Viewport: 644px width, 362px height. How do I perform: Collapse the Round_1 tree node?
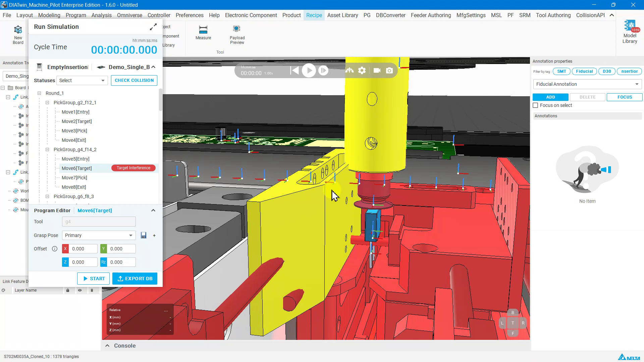tap(39, 93)
